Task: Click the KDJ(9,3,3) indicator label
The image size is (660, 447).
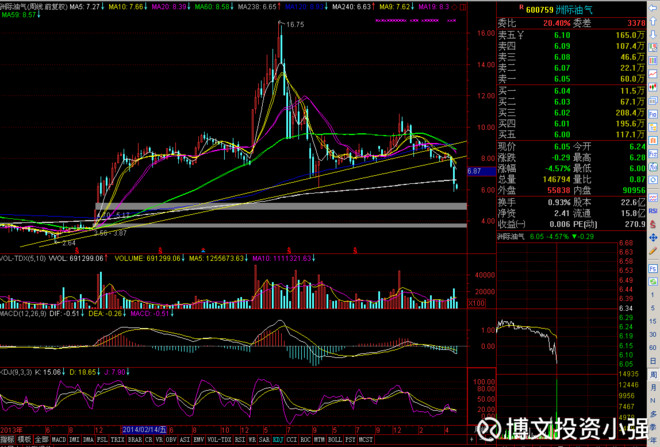Action: pyautogui.click(x=16, y=372)
